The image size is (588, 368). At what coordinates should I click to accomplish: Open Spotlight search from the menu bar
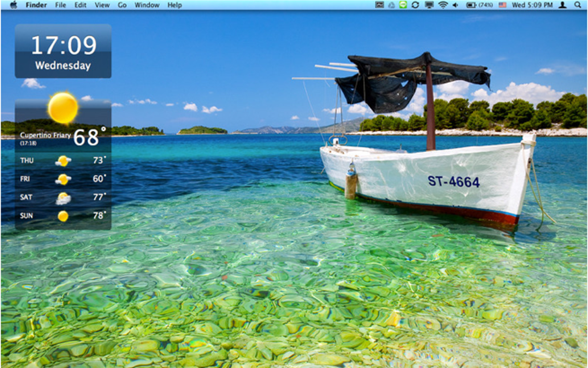click(577, 5)
